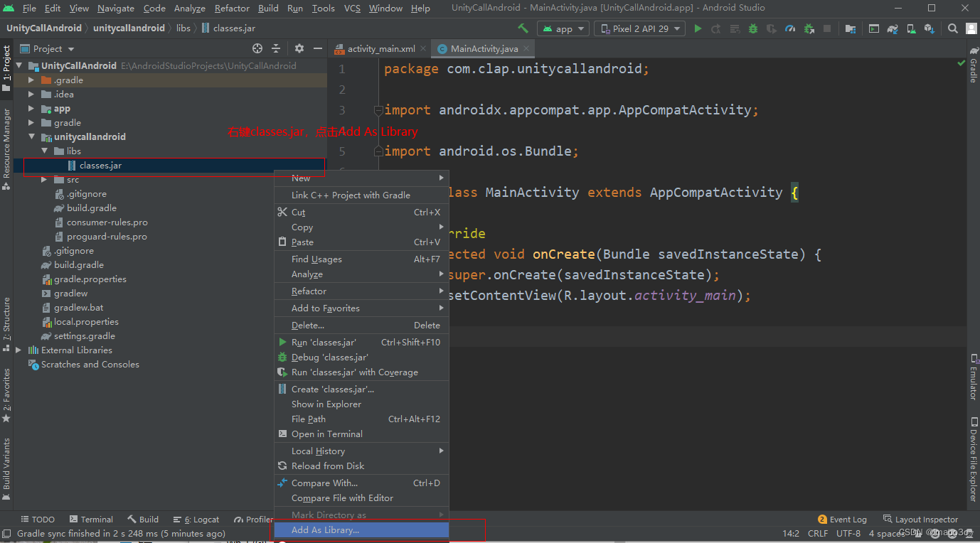The image size is (980, 543).
Task: Open the VCS menu
Action: [x=352, y=9]
